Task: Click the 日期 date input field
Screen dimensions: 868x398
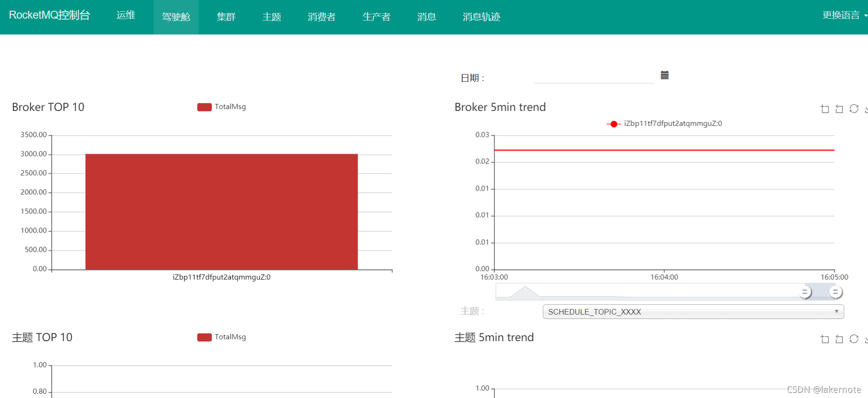Action: 594,77
